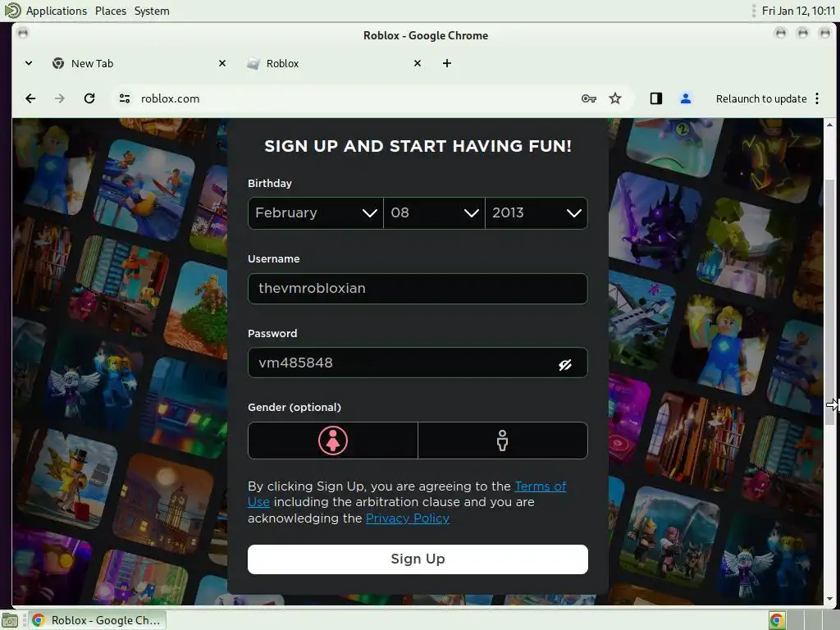The width and height of the screenshot is (840, 630).
Task: Click the surfing game thumbnail in background
Action: coord(144,189)
